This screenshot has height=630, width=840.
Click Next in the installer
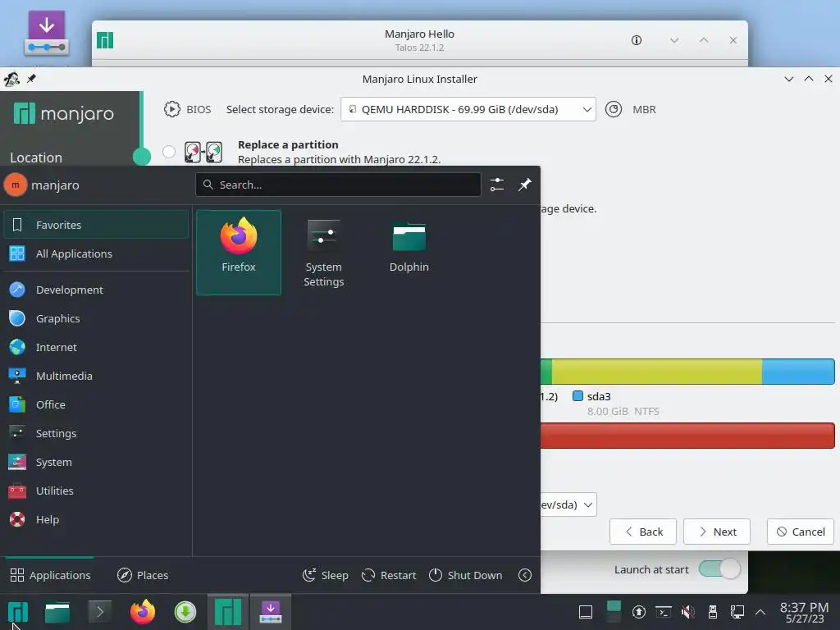tap(717, 532)
